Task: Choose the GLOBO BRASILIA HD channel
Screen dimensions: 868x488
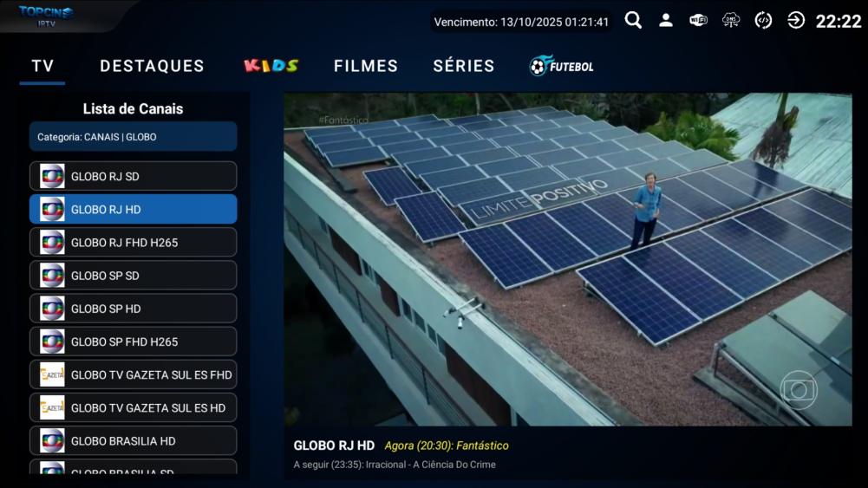Action: coord(133,440)
